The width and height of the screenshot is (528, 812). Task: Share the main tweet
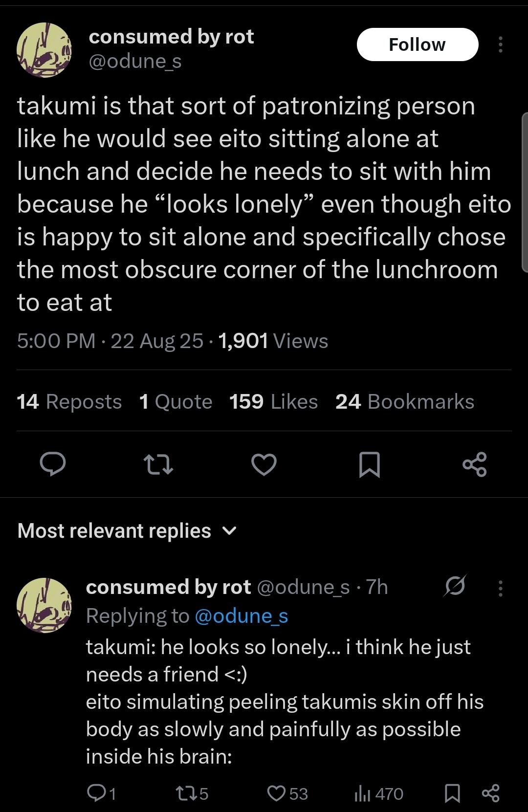pos(475,464)
